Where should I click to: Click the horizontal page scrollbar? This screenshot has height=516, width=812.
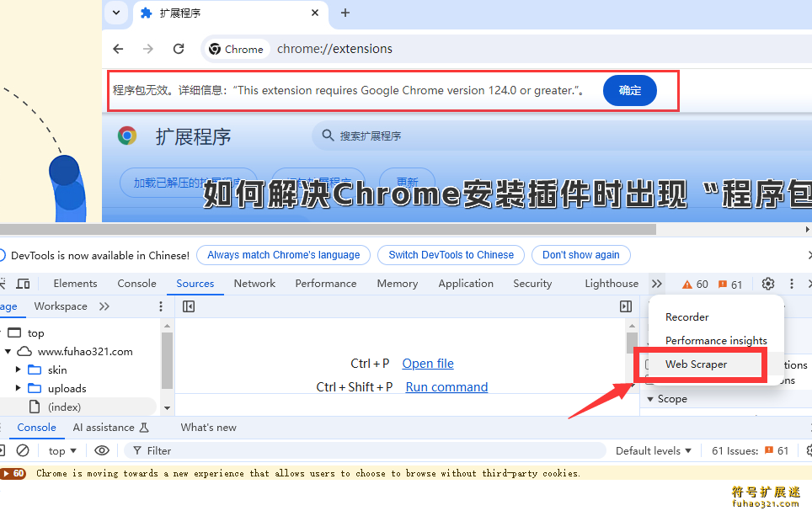329,229
